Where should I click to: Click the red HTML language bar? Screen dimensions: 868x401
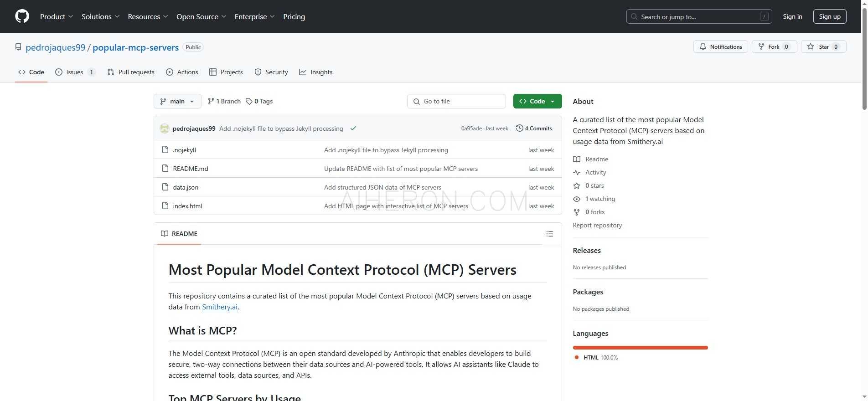point(640,348)
